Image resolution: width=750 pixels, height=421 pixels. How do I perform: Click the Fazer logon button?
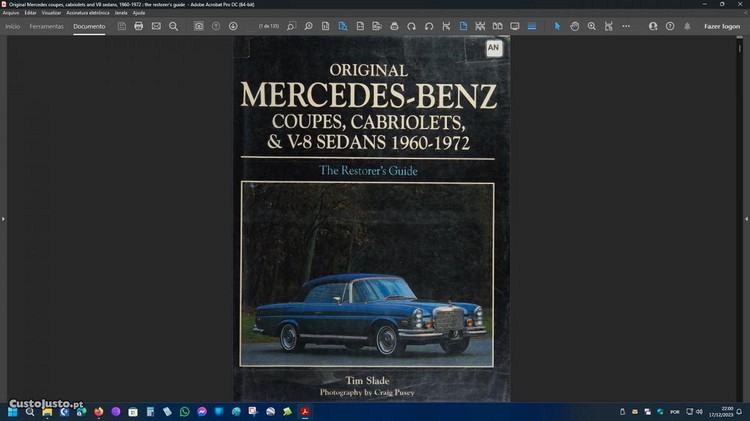coord(722,26)
